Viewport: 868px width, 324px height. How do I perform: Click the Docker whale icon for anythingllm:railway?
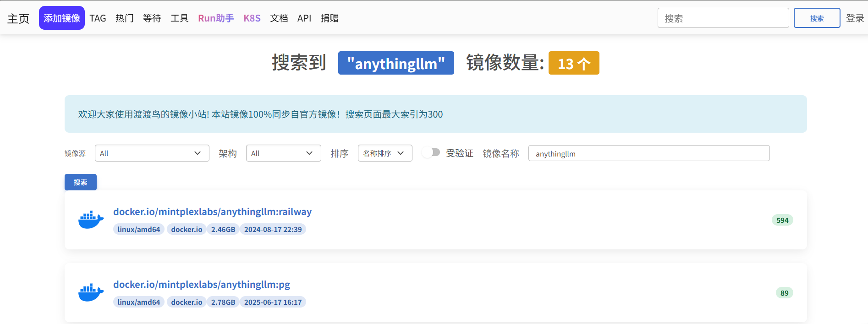coord(91,220)
